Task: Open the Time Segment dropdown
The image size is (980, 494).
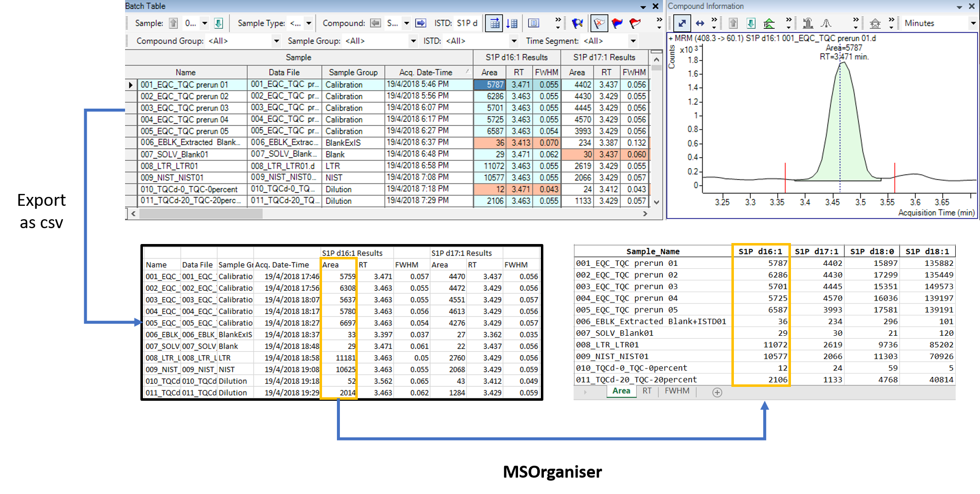Action: 633,41
